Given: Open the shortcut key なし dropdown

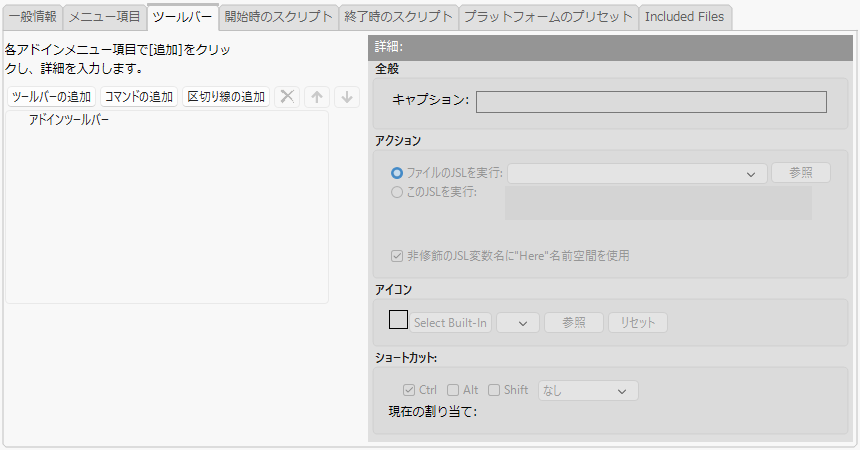Looking at the screenshot, I should click(589, 391).
